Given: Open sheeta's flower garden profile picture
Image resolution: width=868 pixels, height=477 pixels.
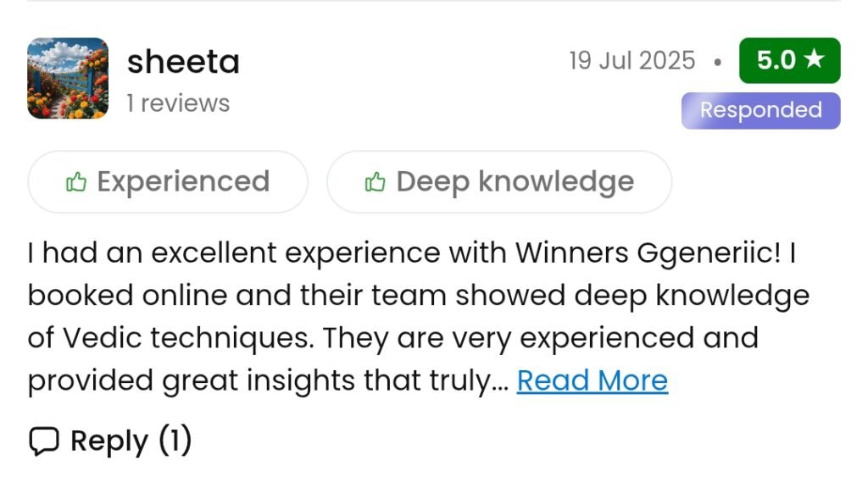Looking at the screenshot, I should [x=68, y=78].
